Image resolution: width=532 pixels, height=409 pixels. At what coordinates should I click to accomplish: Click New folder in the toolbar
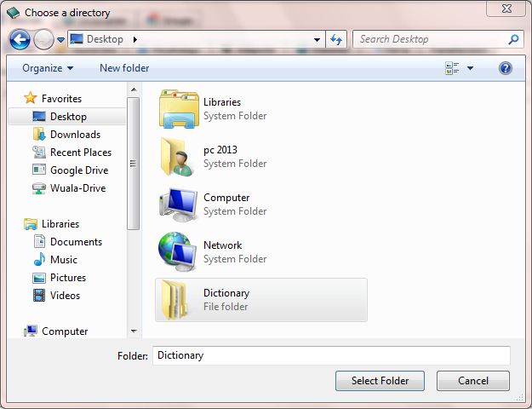[124, 68]
